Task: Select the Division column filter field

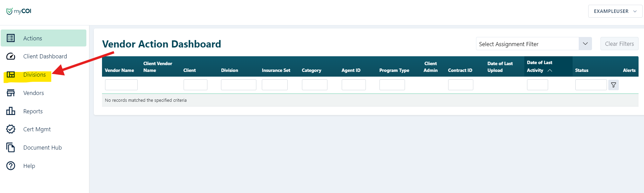Action: [x=238, y=85]
